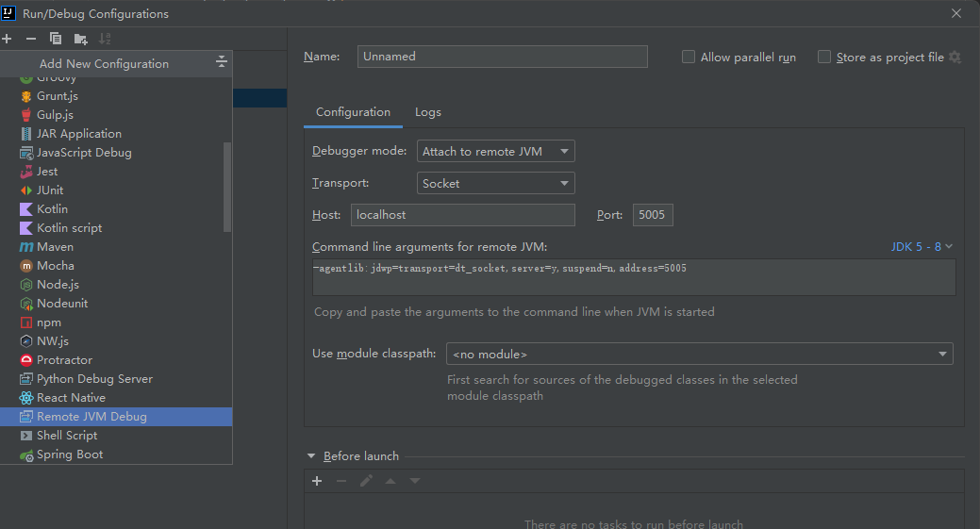Click the Mocha icon
This screenshot has width=980, height=529.
(25, 266)
